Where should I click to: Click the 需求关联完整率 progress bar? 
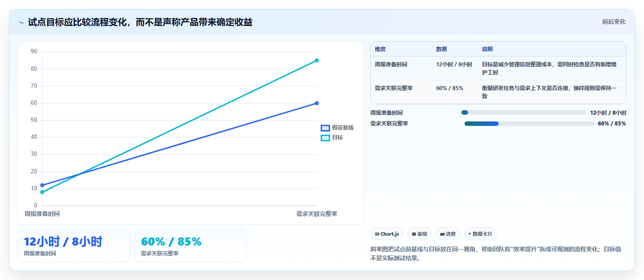tap(529, 124)
